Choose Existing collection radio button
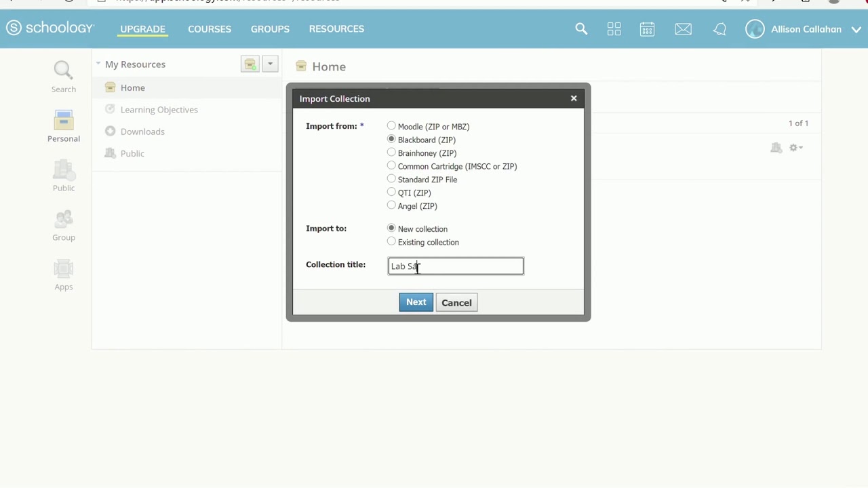The image size is (868, 488). [391, 241]
